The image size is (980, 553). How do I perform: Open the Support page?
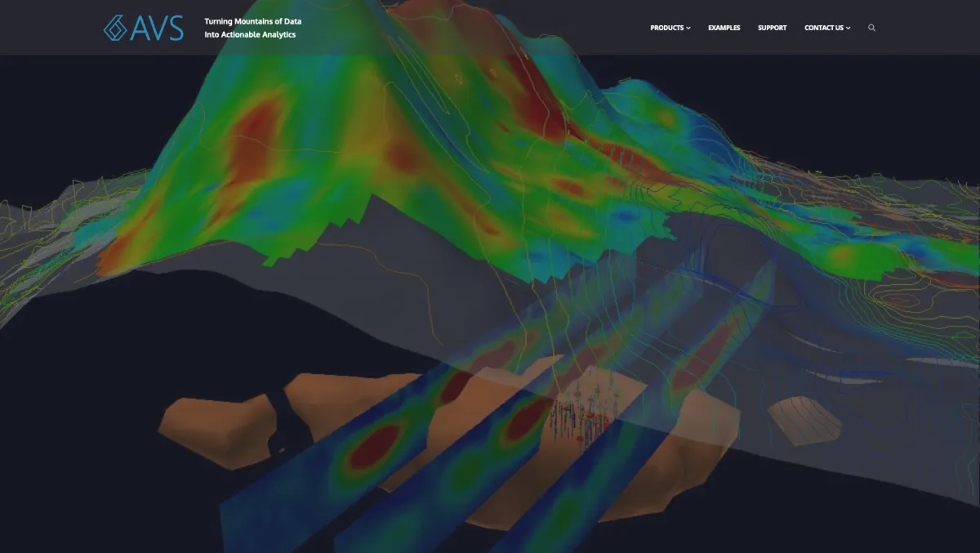tap(773, 28)
